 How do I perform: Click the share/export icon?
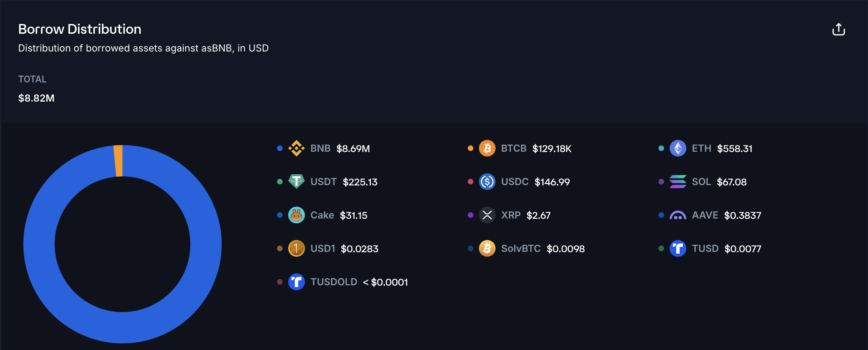click(838, 29)
